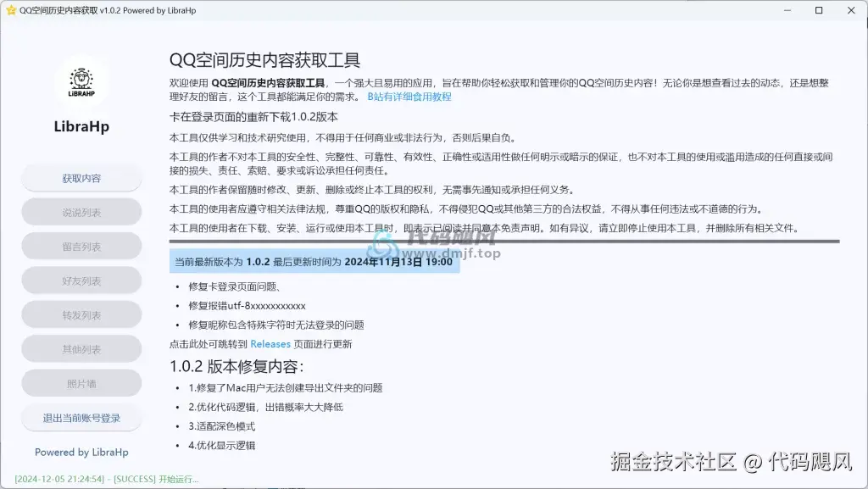
Task: Open the 留言列表 sidebar button
Action: tap(81, 247)
